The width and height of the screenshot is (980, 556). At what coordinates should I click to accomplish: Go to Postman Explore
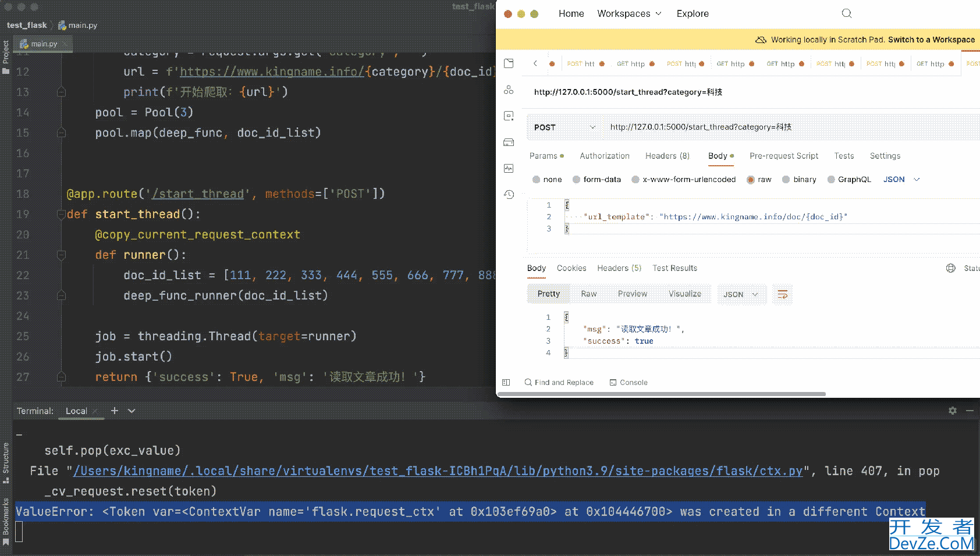[693, 13]
